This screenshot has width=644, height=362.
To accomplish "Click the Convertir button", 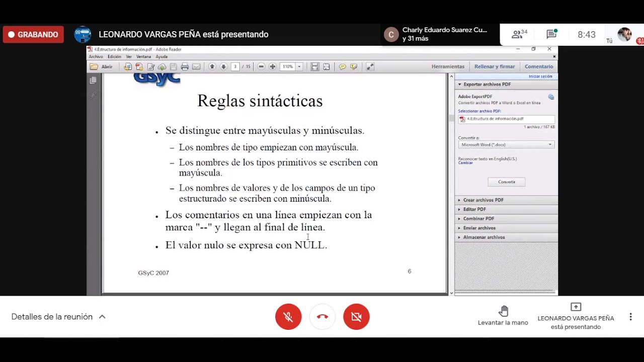I will 507,182.
